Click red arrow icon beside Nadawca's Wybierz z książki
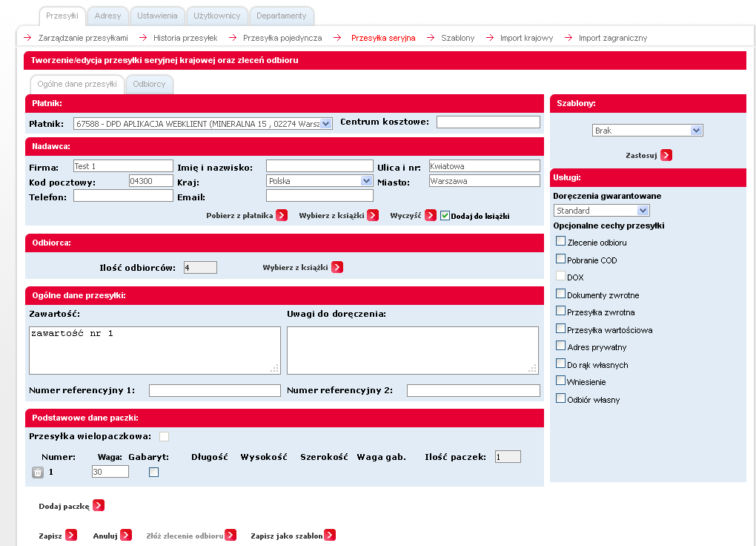 pyautogui.click(x=373, y=215)
